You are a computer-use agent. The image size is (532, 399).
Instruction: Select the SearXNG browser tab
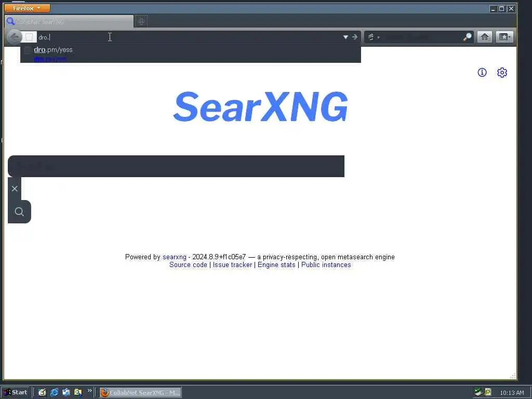[69, 22]
